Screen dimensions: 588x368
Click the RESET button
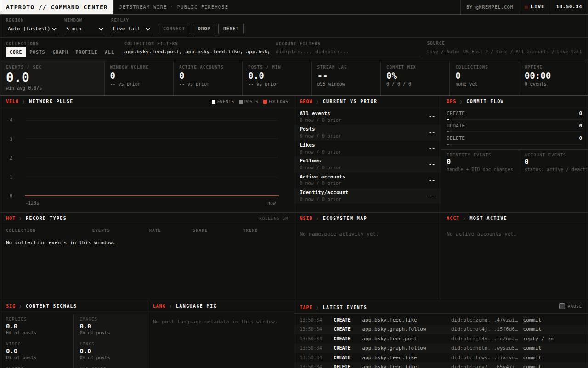point(231,29)
